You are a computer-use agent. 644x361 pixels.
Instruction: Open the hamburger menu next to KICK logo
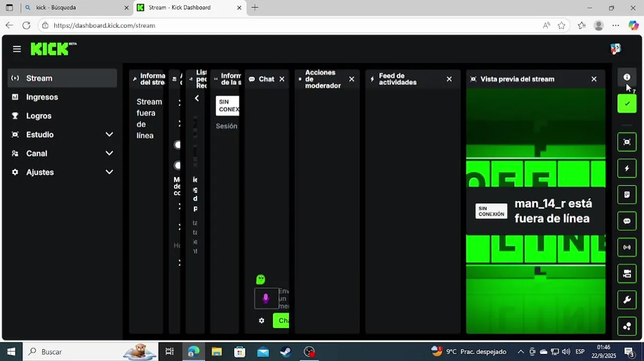pyautogui.click(x=17, y=49)
